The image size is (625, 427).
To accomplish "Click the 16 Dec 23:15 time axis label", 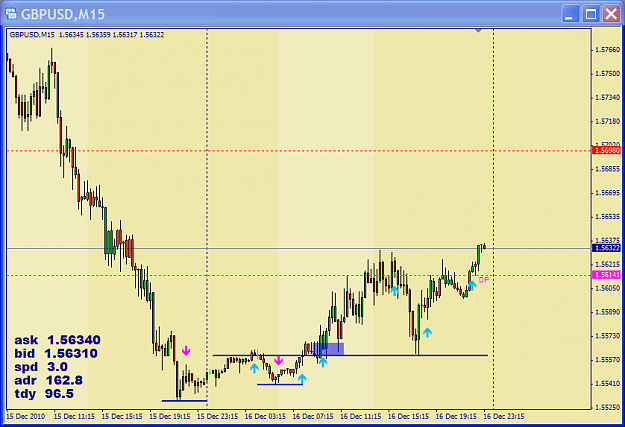I will click(x=504, y=416).
